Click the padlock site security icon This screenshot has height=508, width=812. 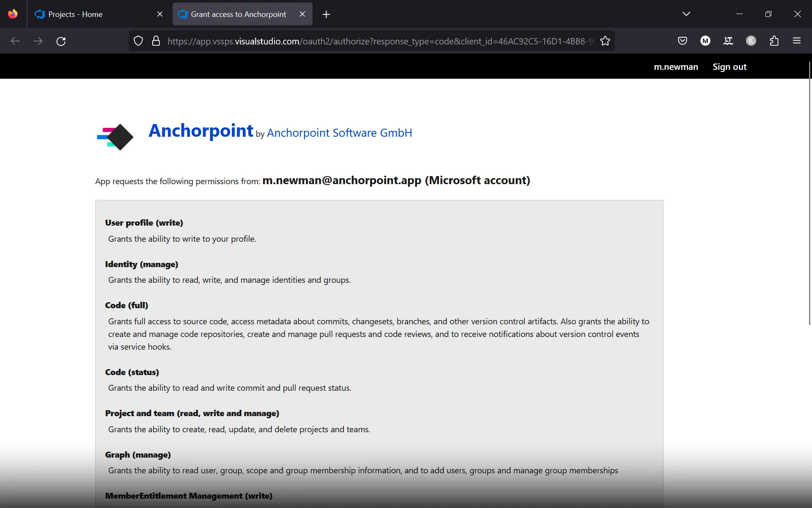156,41
